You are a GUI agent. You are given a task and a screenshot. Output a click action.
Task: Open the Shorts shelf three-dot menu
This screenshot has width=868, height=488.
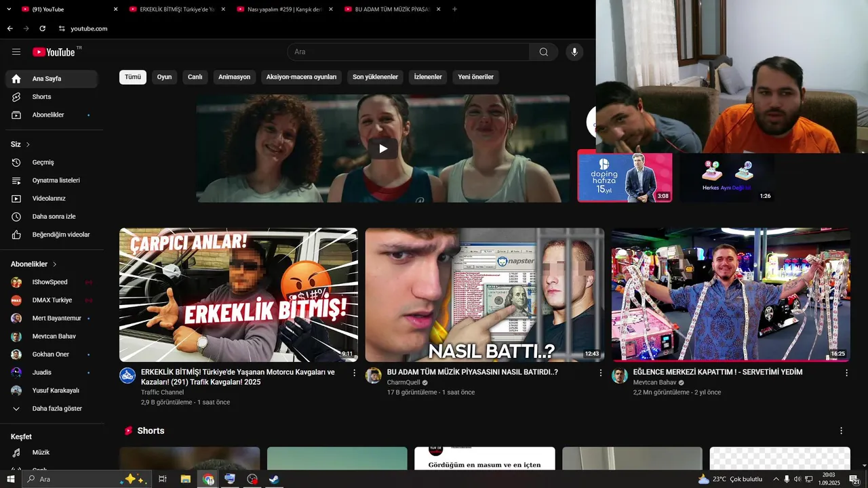[x=842, y=430]
